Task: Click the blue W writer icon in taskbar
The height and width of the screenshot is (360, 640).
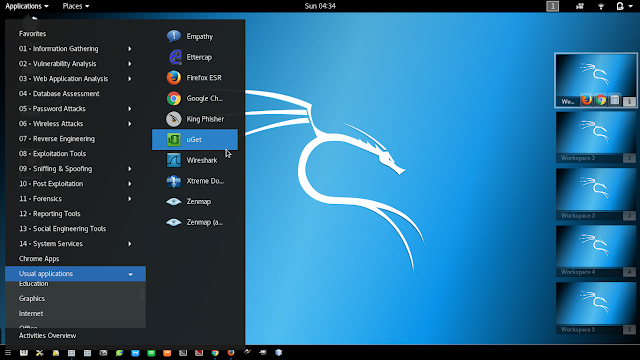Action: (x=135, y=353)
